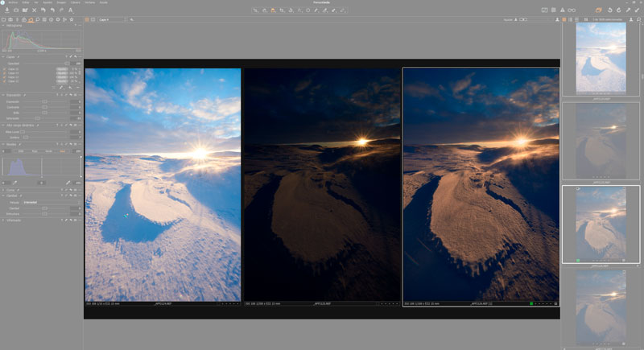Click the orange edit selected variants icon

[x=598, y=10]
